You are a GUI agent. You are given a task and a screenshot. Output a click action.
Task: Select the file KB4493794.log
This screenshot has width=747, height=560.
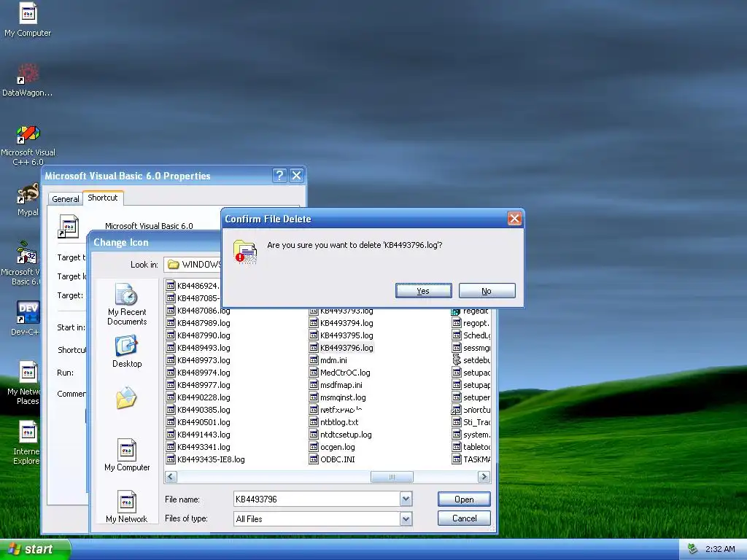(x=341, y=323)
